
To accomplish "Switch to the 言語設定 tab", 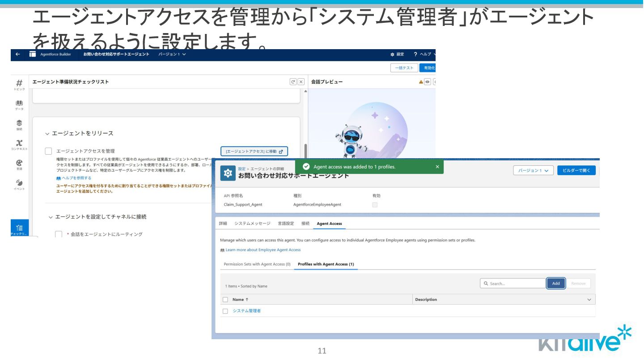I will pyautogui.click(x=286, y=223).
